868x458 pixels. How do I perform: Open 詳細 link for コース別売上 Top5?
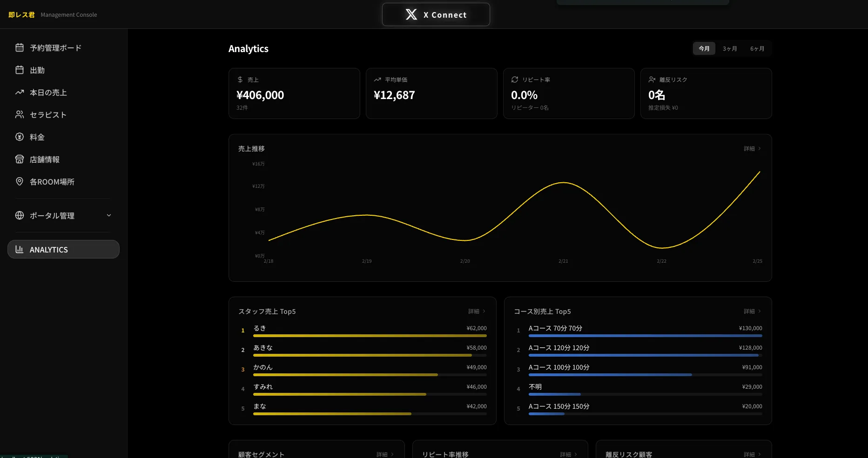point(752,312)
